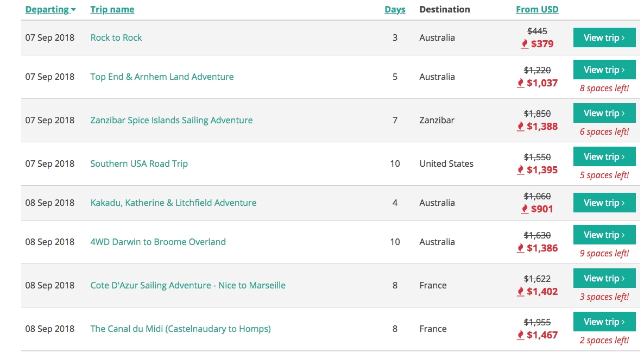
Task: Open the Rock to Rock trip link
Action: [116, 37]
